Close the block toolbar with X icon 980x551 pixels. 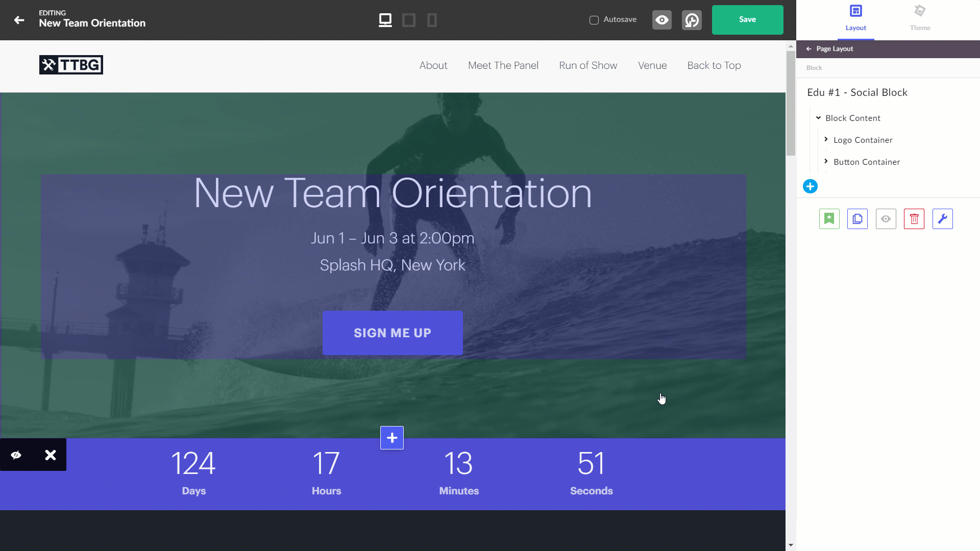pyautogui.click(x=50, y=455)
